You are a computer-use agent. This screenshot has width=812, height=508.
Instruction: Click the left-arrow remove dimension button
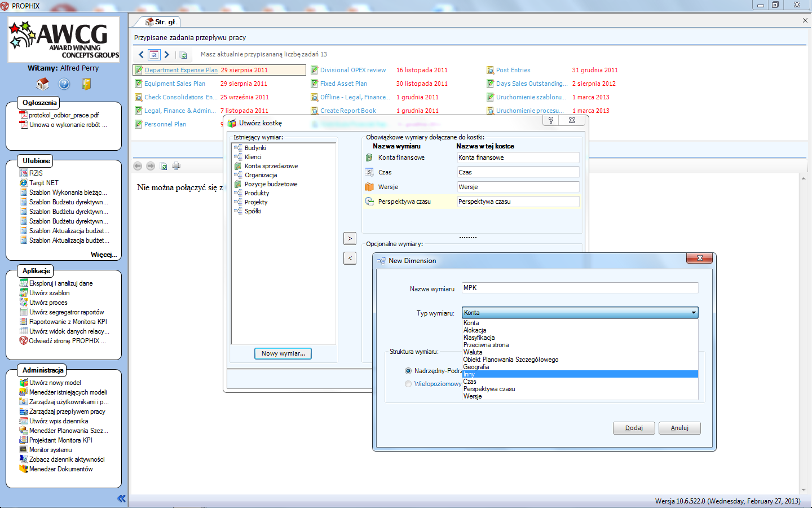pos(350,258)
